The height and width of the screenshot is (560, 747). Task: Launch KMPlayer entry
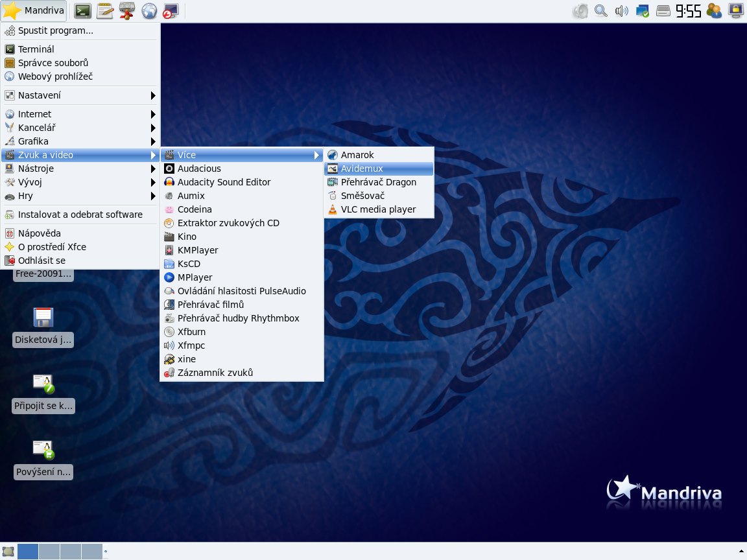coord(242,250)
